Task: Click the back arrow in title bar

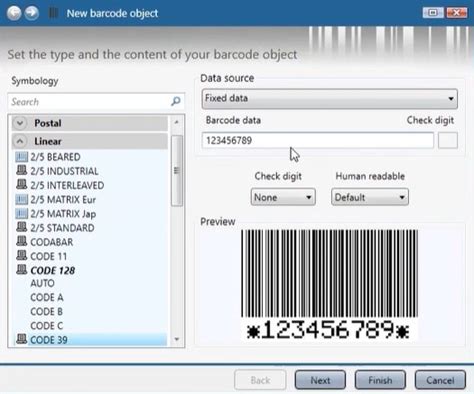Action: (14, 13)
